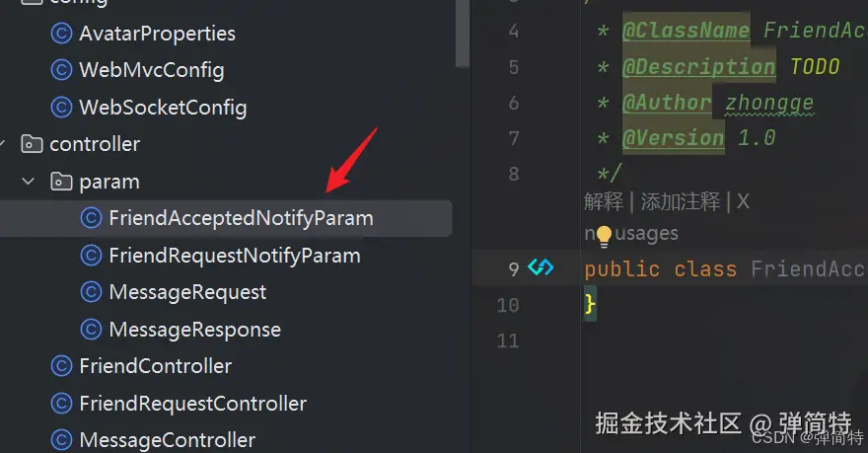Screen dimensions: 868x453
Task: Dismiss inline hints with the X
Action: 743,201
